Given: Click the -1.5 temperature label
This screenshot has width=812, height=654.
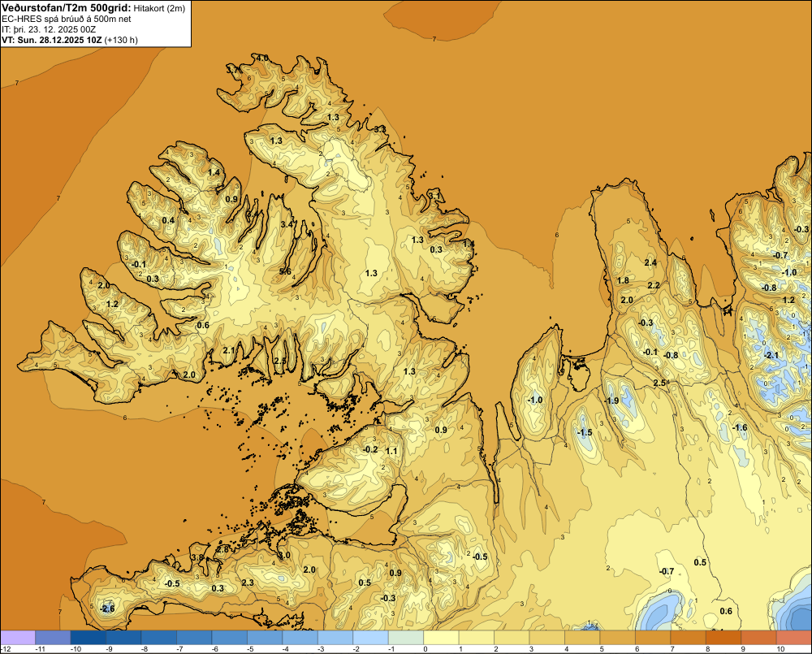Looking at the screenshot, I should 585,432.
